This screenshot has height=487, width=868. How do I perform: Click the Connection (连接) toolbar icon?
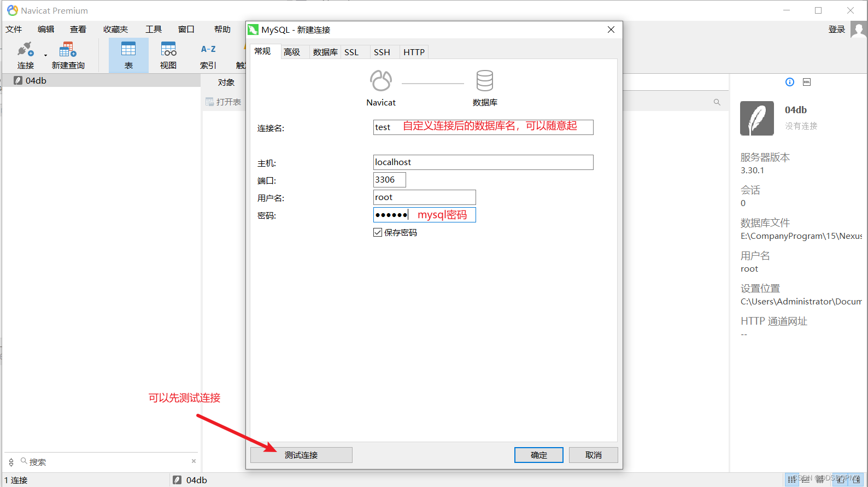pos(25,55)
